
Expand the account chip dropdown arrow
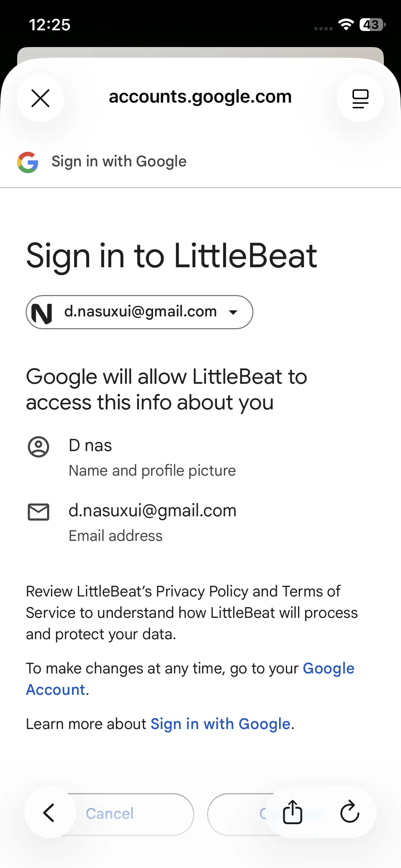[233, 312]
